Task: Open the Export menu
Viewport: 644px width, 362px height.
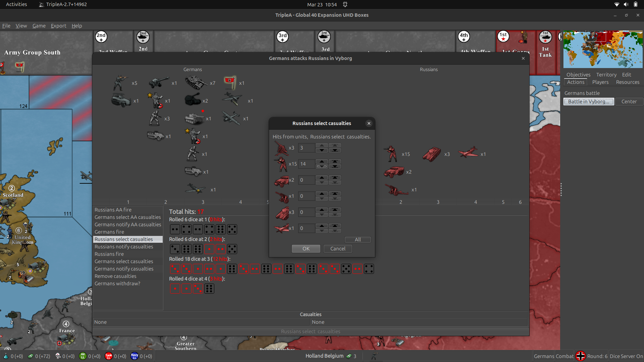Action: 58,26
